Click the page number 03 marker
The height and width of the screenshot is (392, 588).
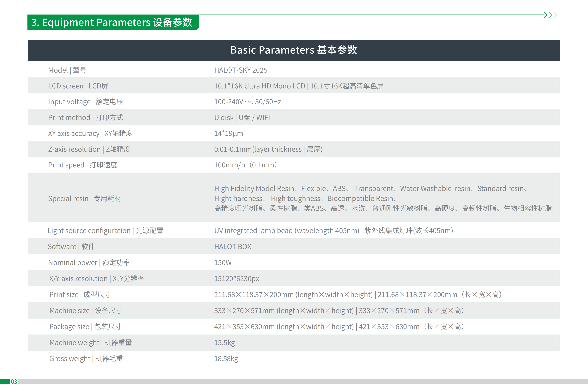point(14,381)
